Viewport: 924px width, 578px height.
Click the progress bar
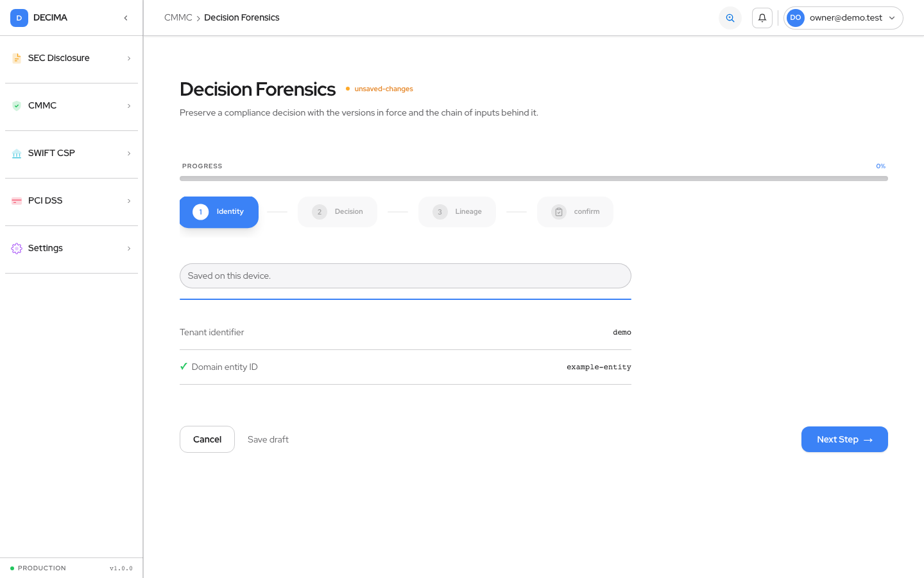point(534,179)
